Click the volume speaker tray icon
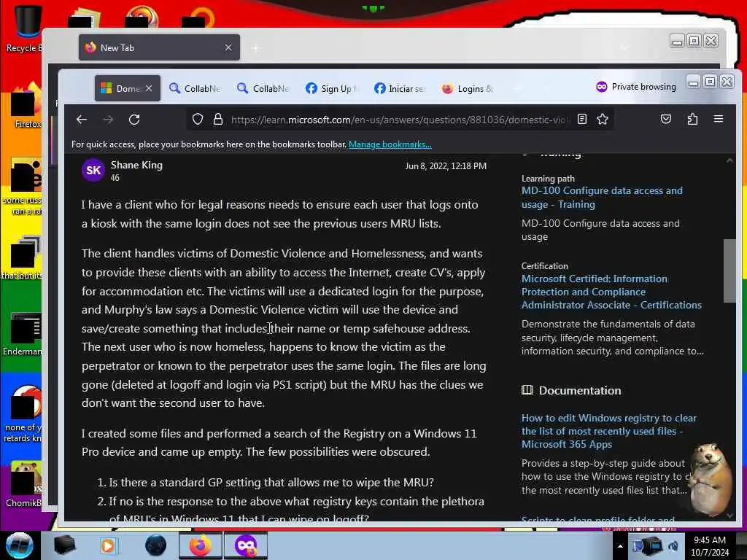Screen dimensions: 747x560 (x=673, y=546)
